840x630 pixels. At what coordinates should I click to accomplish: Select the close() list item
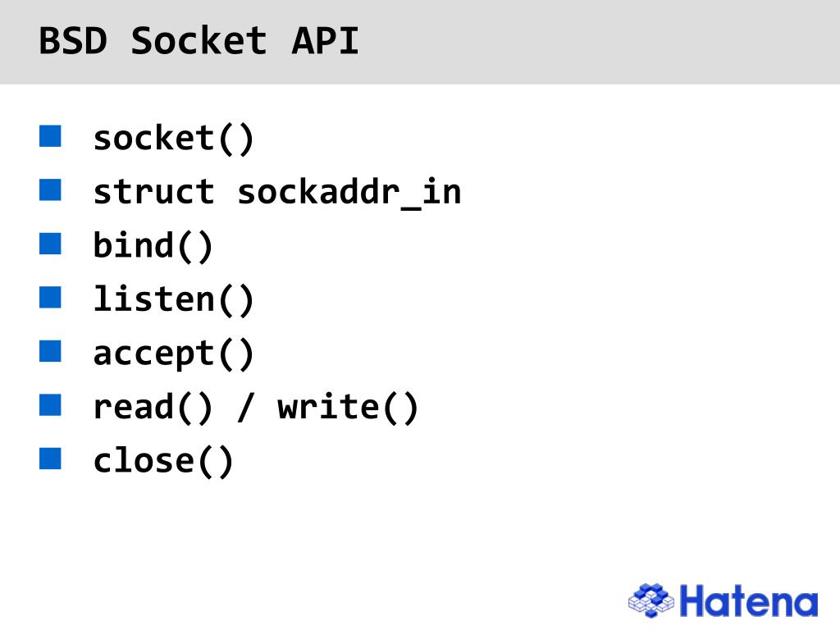pyautogui.click(x=163, y=461)
